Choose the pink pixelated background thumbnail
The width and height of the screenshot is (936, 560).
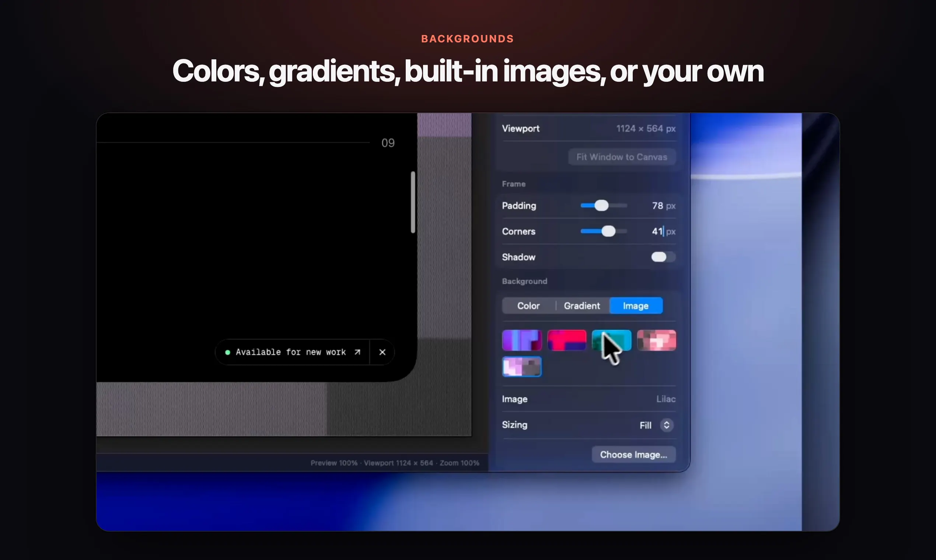pyautogui.click(x=656, y=340)
